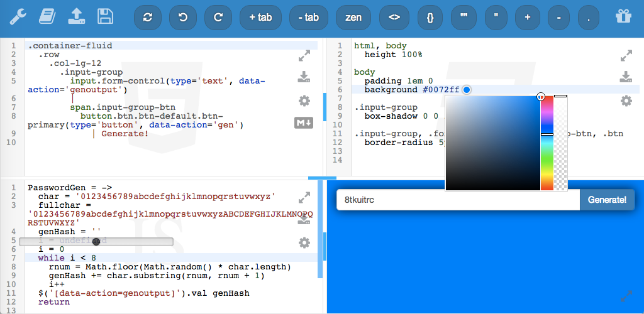Click the horizontal pane divider handle
Image resolution: width=644 pixels, height=314 pixels.
pyautogui.click(x=322, y=178)
